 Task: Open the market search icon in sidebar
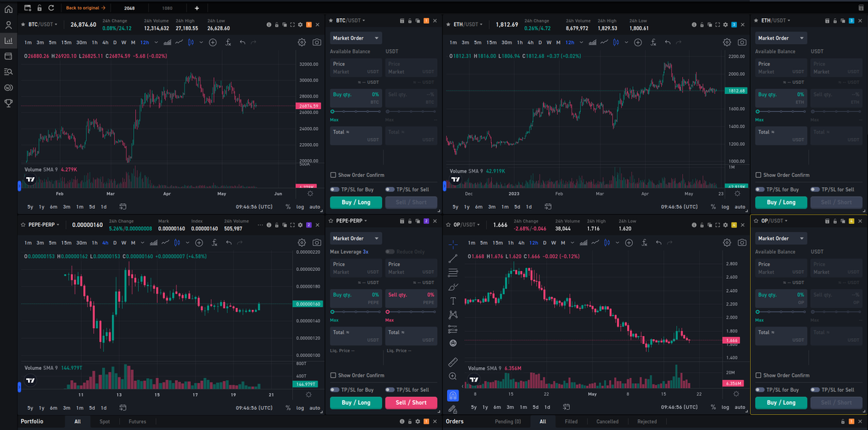[x=9, y=72]
